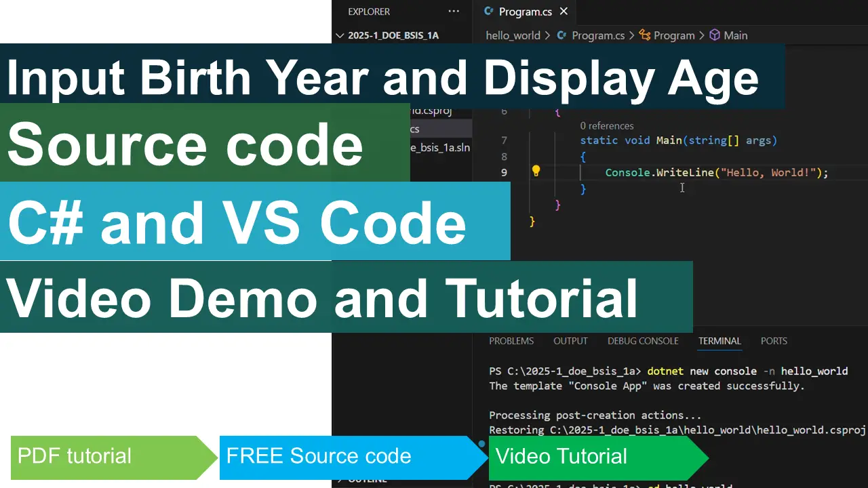Open the Explorer more actions menu
The width and height of the screenshot is (868, 488).
tap(454, 12)
